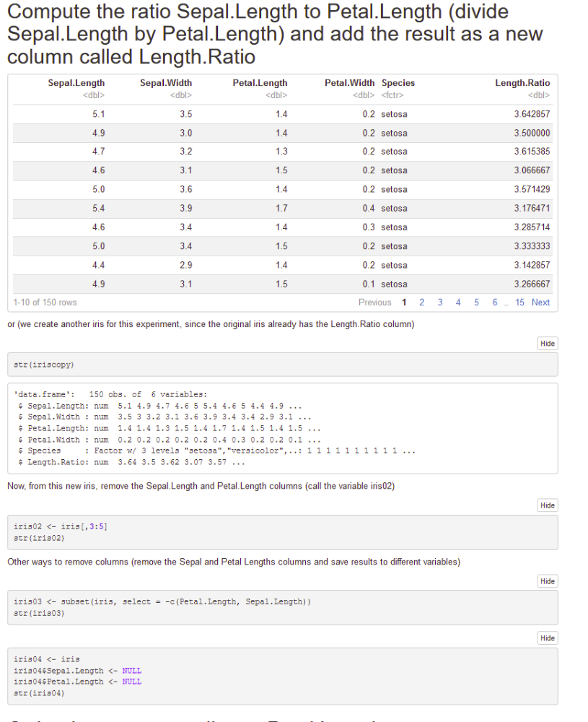The width and height of the screenshot is (588, 722).
Task: Go to the Next table page
Action: (540, 303)
